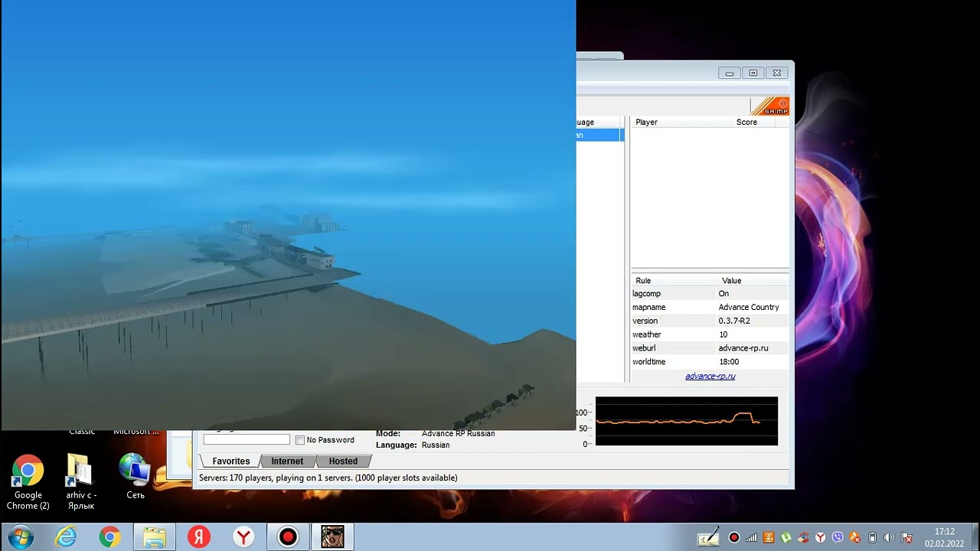980x551 pixels.
Task: Launch Internet Explorer from the taskbar
Action: tap(66, 537)
